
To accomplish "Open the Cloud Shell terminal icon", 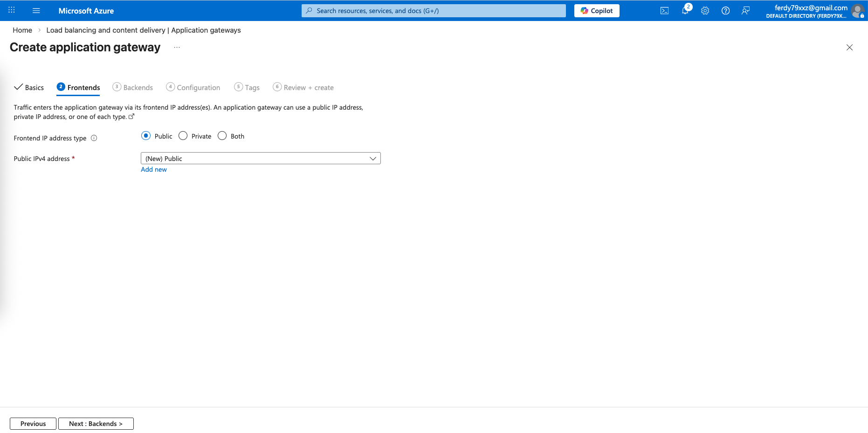I will pyautogui.click(x=664, y=11).
